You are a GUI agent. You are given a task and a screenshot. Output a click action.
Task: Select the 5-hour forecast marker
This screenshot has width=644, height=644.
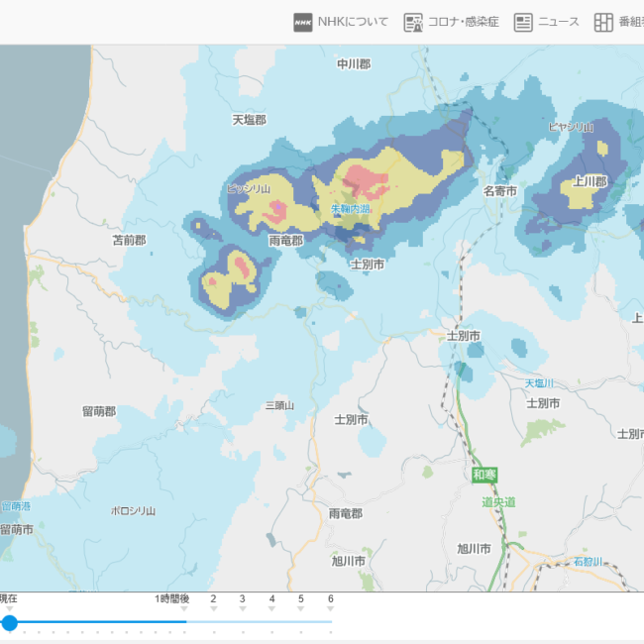301,599
